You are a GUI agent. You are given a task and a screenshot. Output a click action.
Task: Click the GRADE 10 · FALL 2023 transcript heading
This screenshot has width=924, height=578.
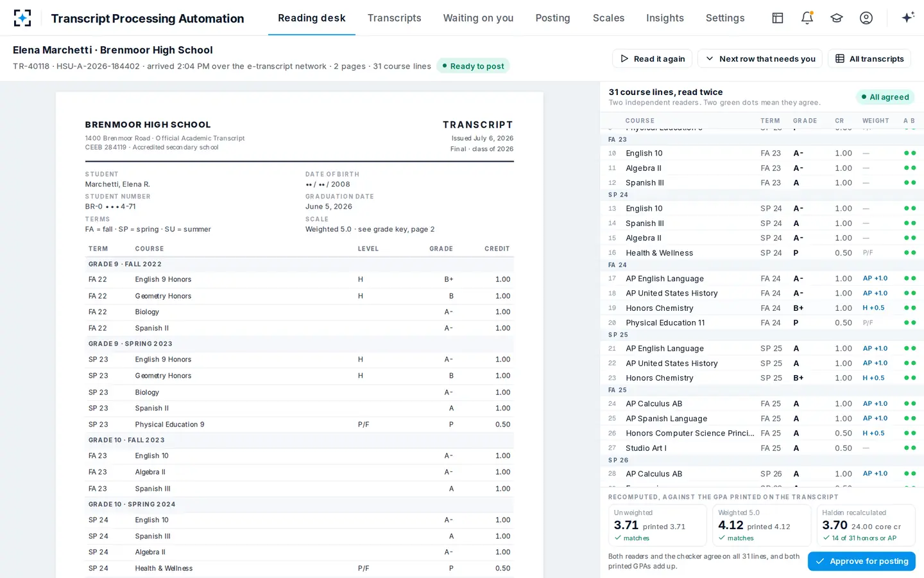pos(126,440)
